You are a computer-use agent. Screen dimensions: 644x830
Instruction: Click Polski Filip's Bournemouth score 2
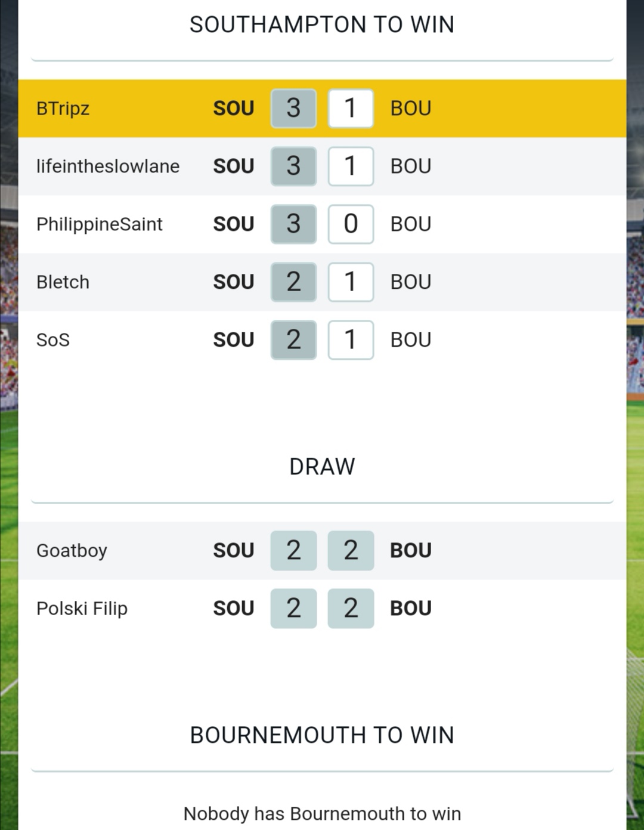(x=351, y=608)
